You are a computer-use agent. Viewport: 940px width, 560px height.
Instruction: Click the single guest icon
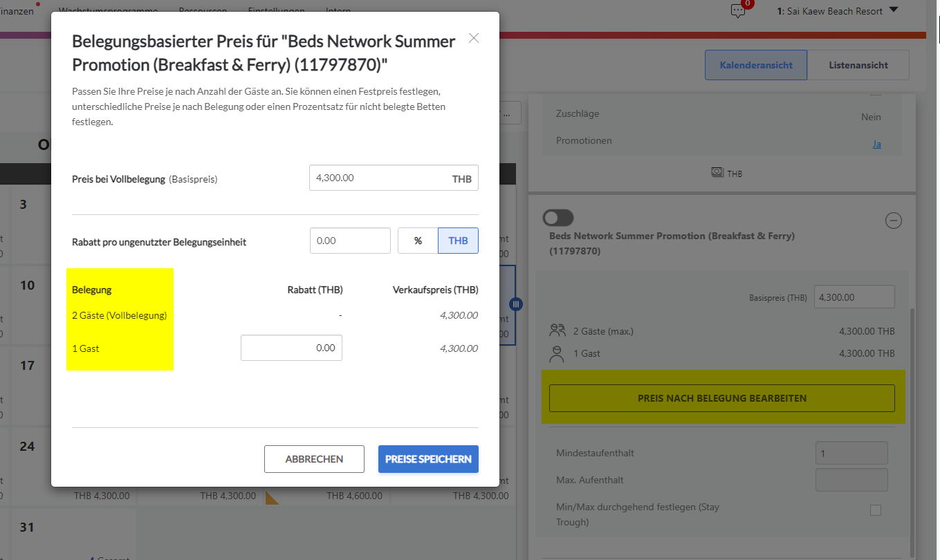(557, 354)
